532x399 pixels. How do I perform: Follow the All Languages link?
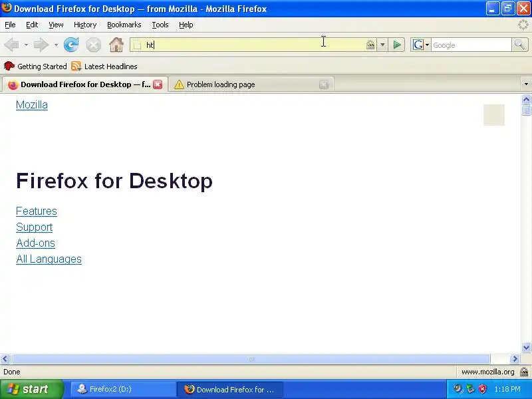(x=49, y=259)
